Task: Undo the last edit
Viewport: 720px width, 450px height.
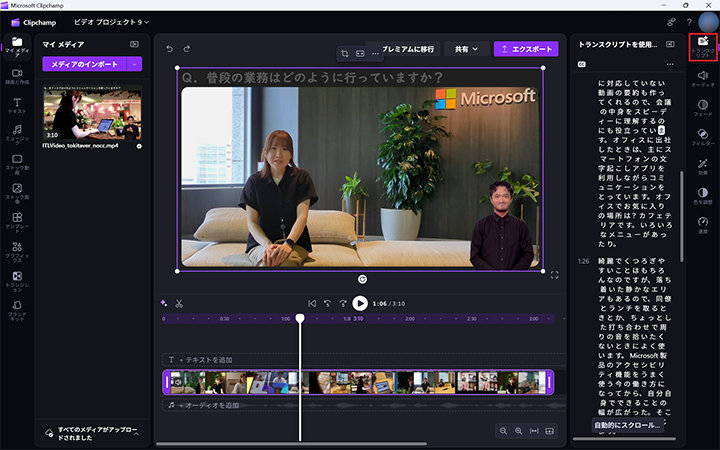Action: pyautogui.click(x=169, y=49)
